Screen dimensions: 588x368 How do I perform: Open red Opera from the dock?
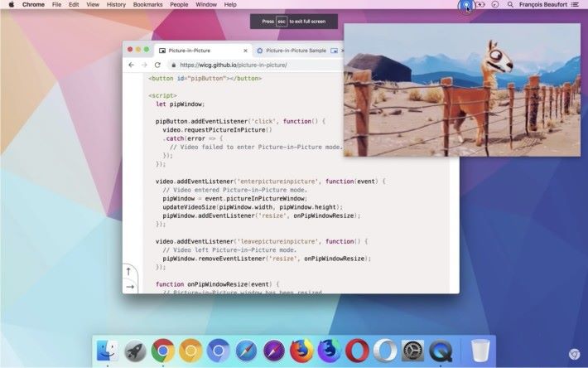(357, 351)
